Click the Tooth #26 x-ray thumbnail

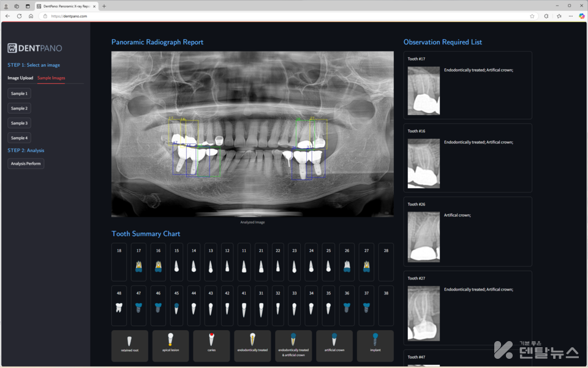(423, 237)
